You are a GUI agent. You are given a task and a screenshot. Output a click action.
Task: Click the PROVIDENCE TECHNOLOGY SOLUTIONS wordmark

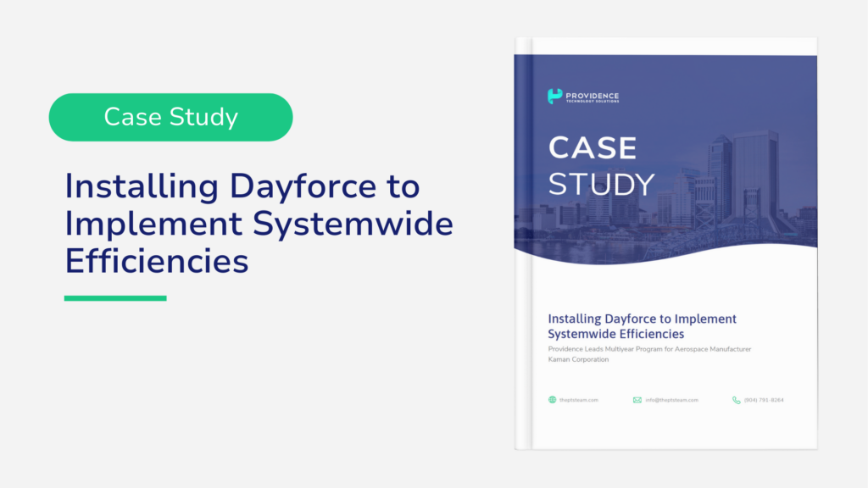tap(593, 96)
